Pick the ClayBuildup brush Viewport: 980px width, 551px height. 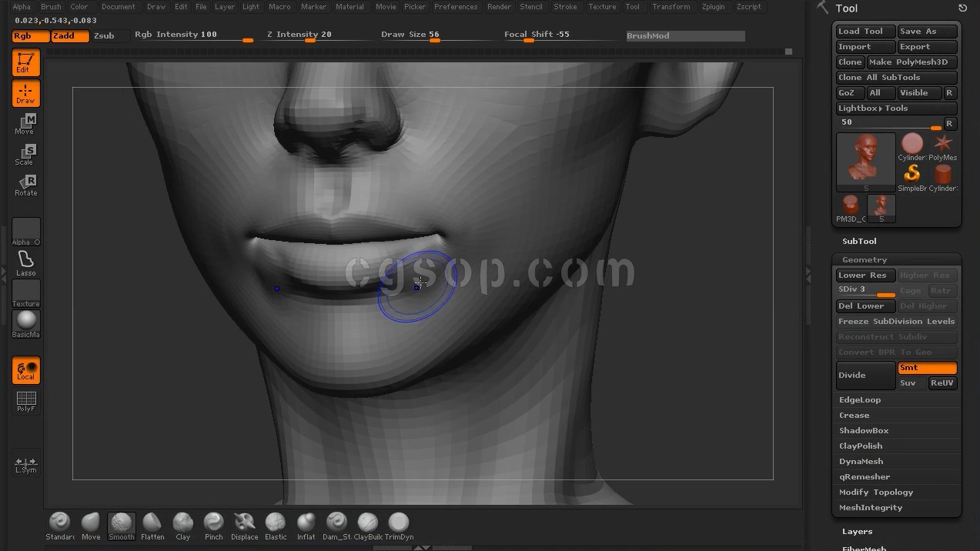tap(368, 526)
